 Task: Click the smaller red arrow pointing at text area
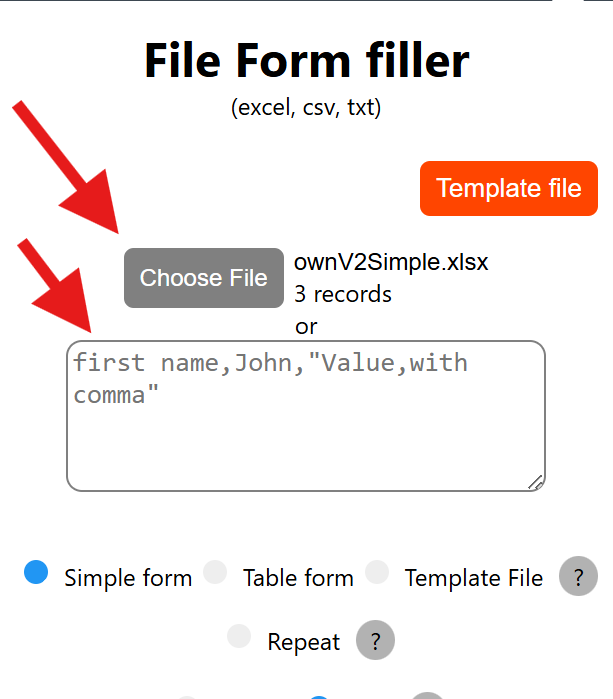tap(58, 289)
